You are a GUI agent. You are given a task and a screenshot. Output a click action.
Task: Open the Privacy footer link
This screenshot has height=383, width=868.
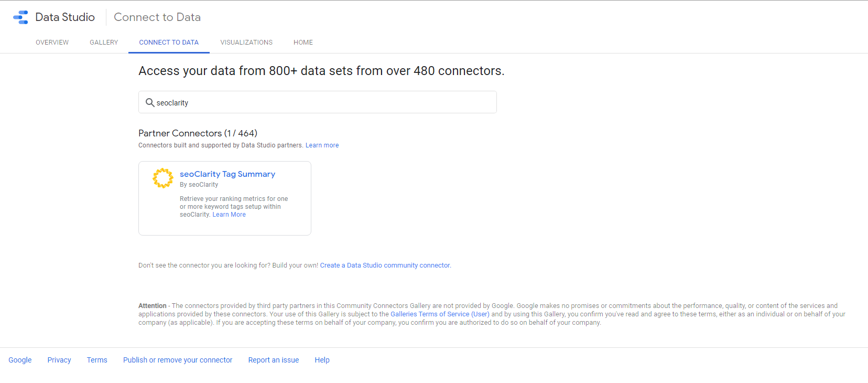[x=59, y=360]
